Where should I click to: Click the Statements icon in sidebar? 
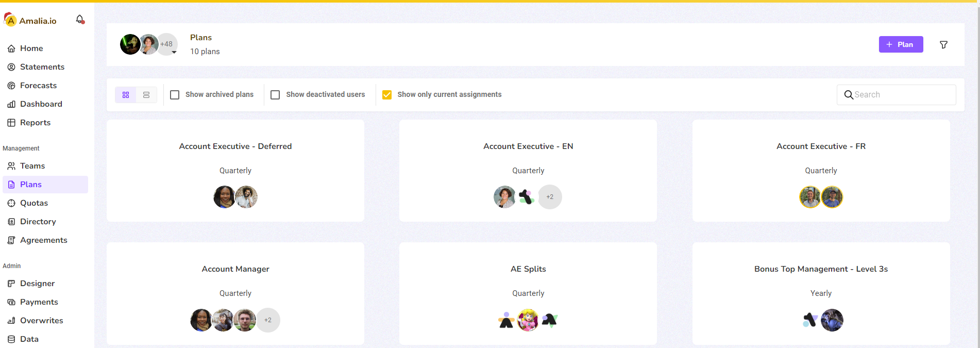point(11,67)
